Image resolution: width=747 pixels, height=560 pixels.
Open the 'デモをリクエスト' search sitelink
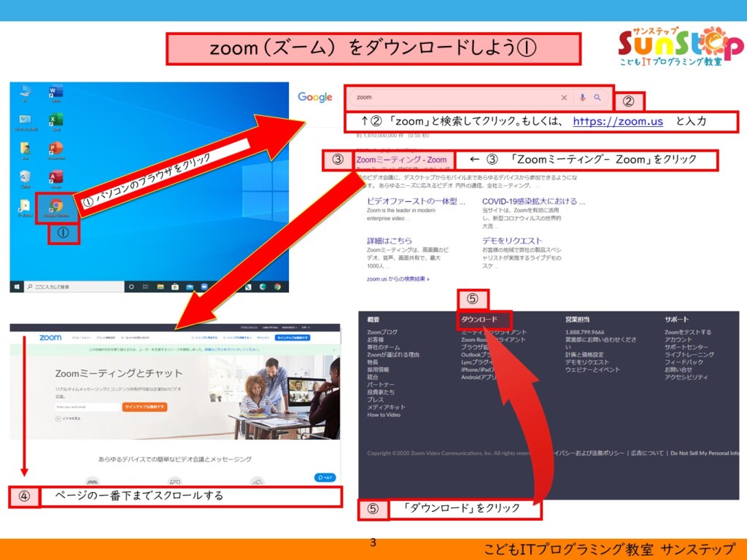[512, 241]
